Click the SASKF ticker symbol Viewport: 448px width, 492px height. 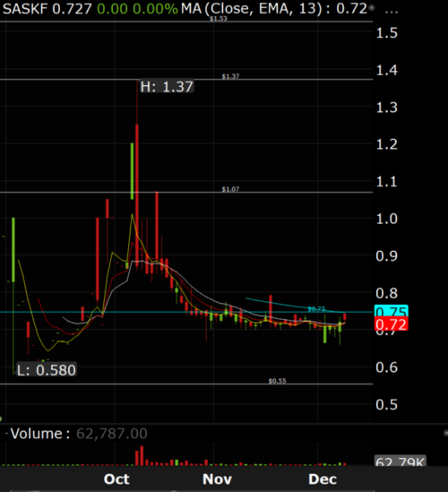(x=25, y=8)
